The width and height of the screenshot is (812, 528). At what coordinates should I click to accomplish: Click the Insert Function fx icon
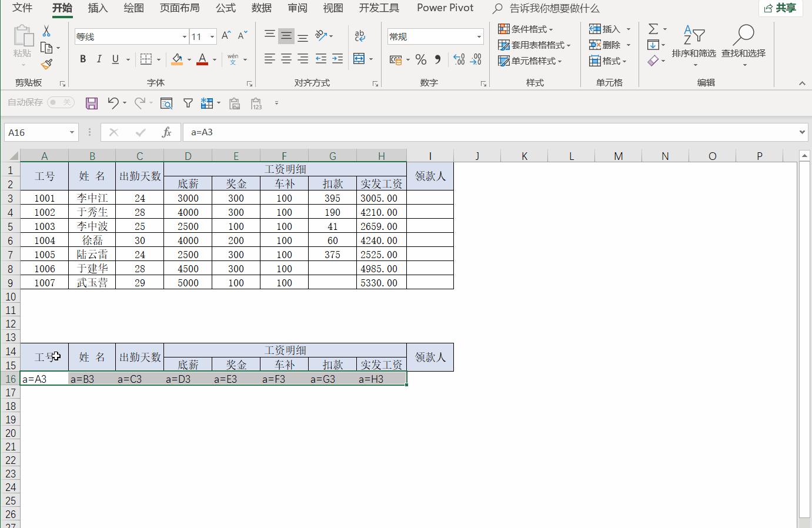point(166,132)
